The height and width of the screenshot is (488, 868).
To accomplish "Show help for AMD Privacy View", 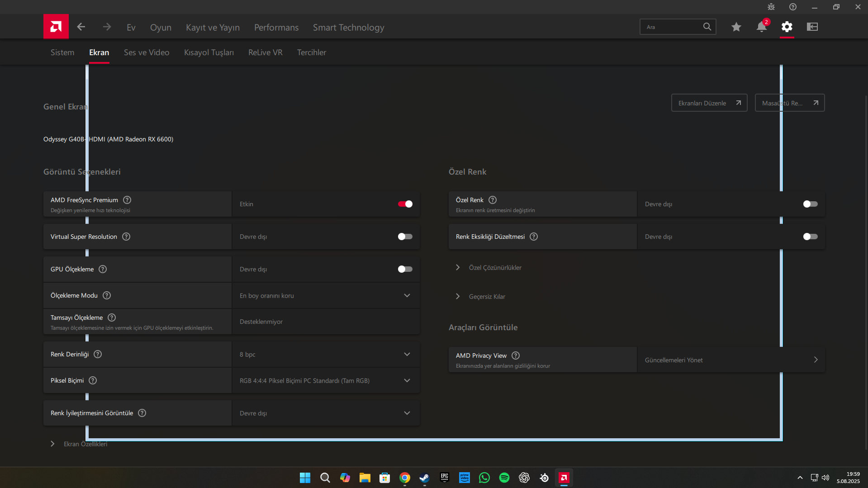I will [x=516, y=355].
